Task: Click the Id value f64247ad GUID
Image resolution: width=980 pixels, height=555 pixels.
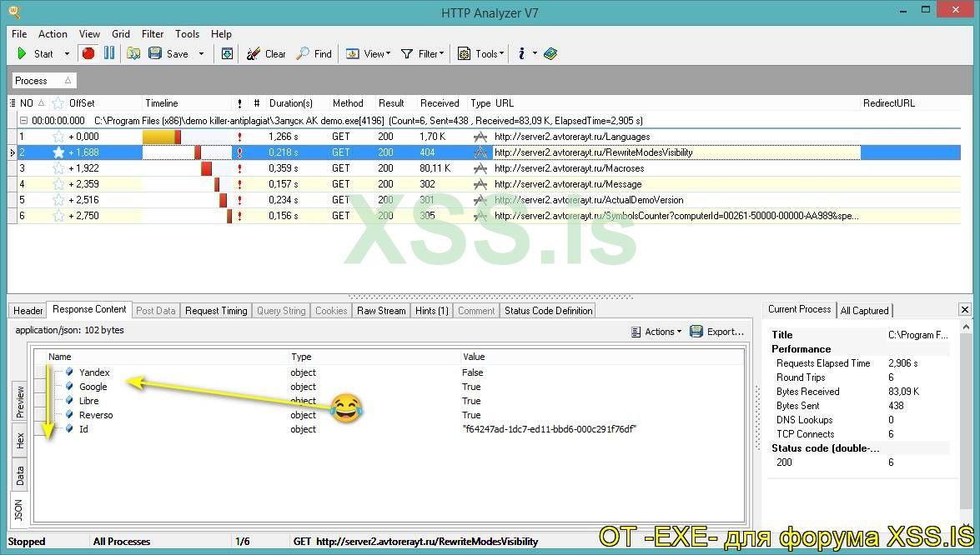Action: click(x=550, y=429)
